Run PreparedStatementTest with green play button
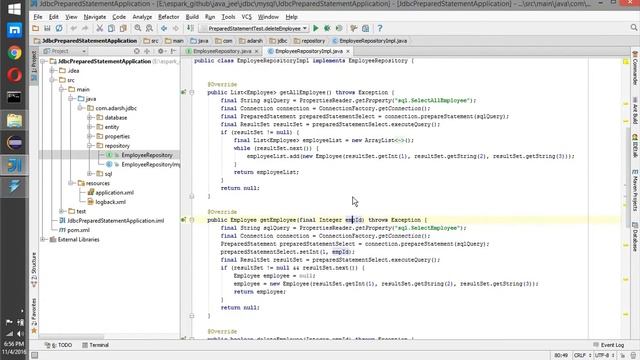640x360 pixels. [316, 29]
